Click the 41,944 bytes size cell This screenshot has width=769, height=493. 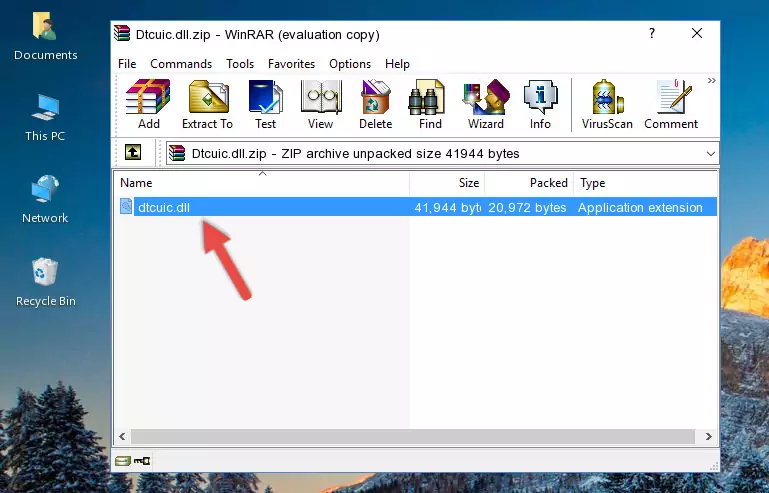447,208
